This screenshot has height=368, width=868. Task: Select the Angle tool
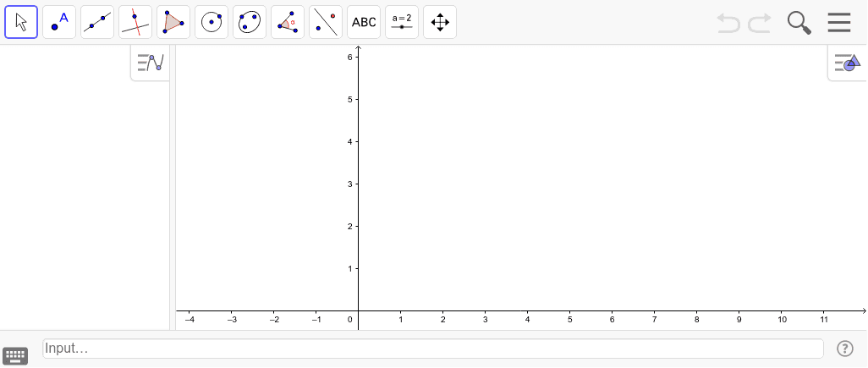pos(288,22)
